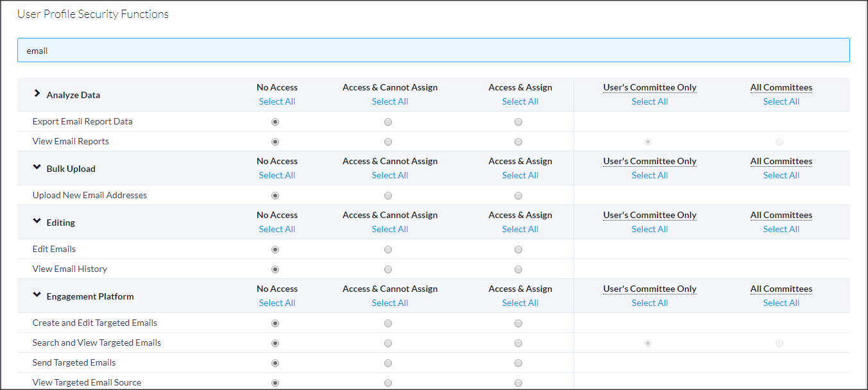This screenshot has width=868, height=390.
Task: Grant Access & Cannot Assign for Create and Edit Targeted Emails
Action: pos(387,323)
